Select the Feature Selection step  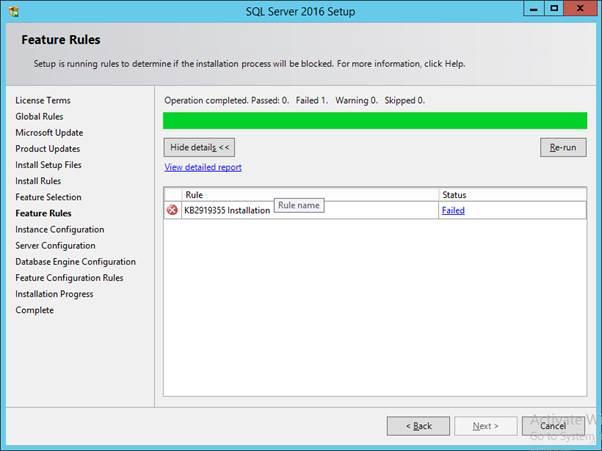point(48,197)
